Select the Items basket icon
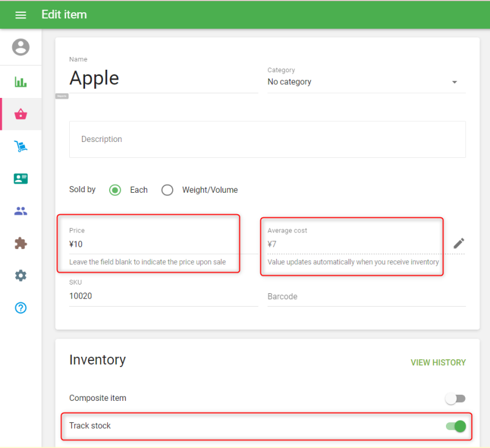Viewport: 490px width, 448px height. point(21,114)
